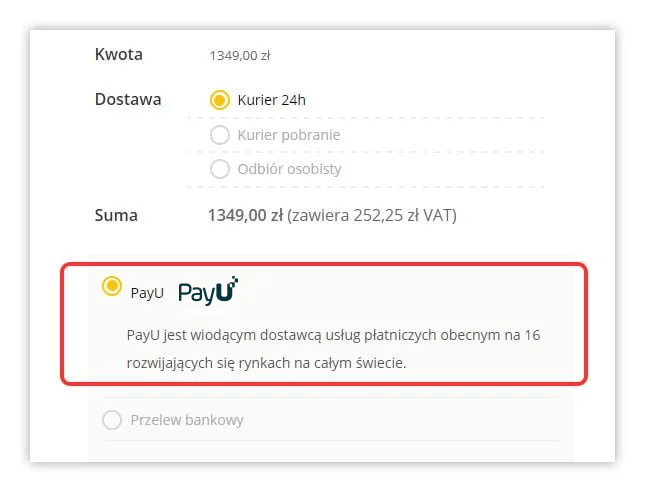Click the bold 1349,00 zł total

[x=245, y=215]
